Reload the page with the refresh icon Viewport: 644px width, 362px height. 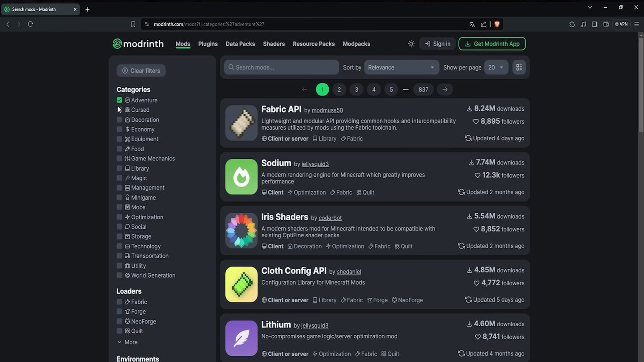click(30, 24)
